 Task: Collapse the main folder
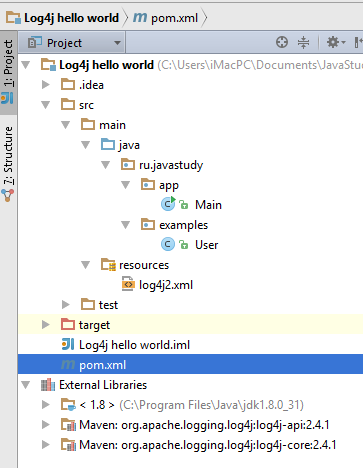tap(66, 125)
